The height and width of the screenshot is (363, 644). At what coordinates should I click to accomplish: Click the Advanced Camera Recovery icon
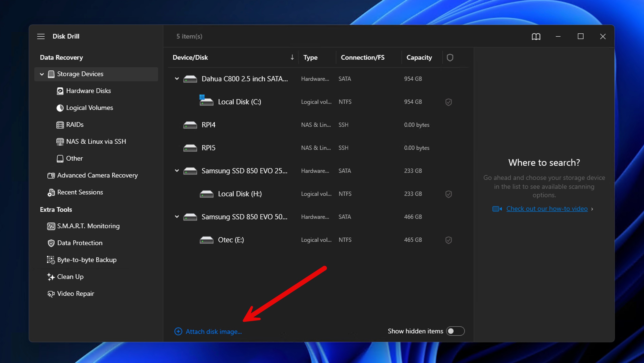[x=51, y=175]
